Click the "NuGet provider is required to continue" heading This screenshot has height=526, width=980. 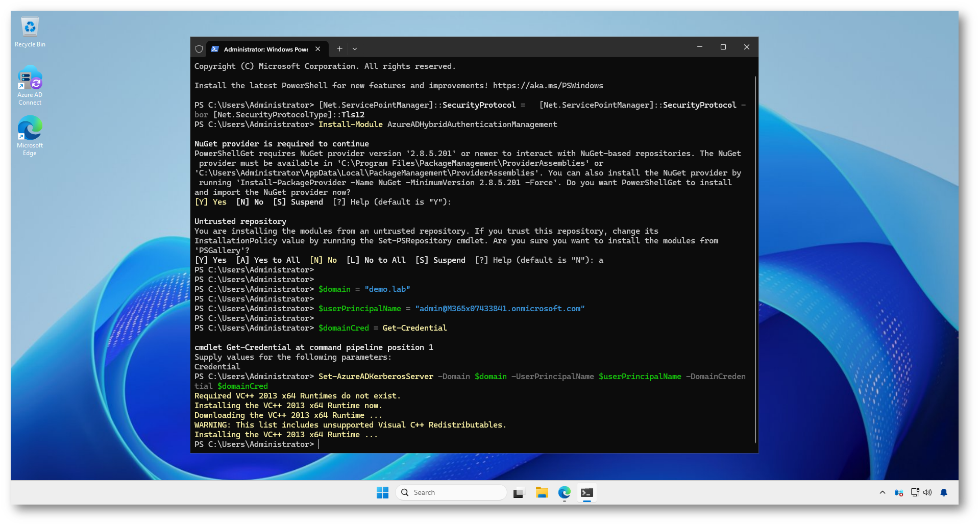pos(282,144)
